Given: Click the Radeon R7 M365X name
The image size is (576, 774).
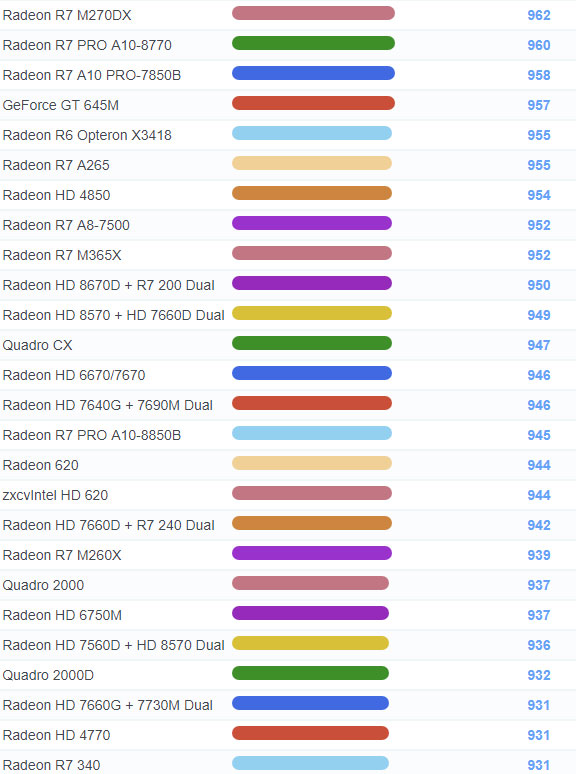Looking at the screenshot, I should point(62,255).
